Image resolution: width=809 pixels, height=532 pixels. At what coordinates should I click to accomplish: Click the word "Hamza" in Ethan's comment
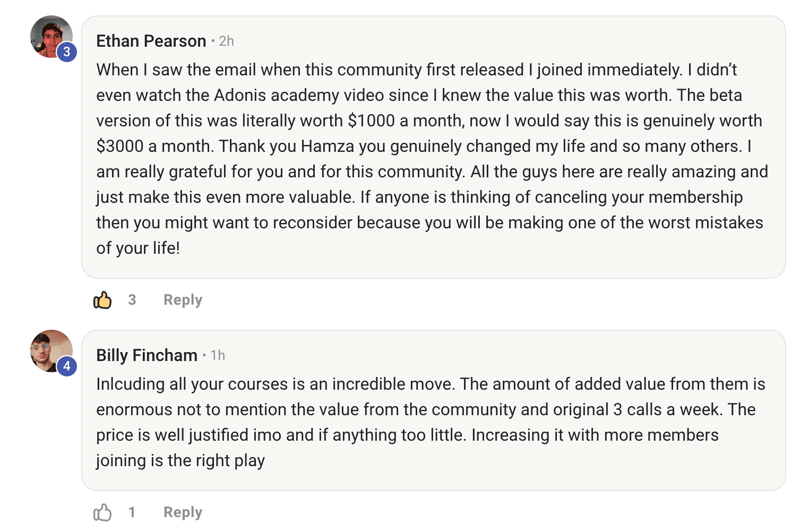[328, 146]
